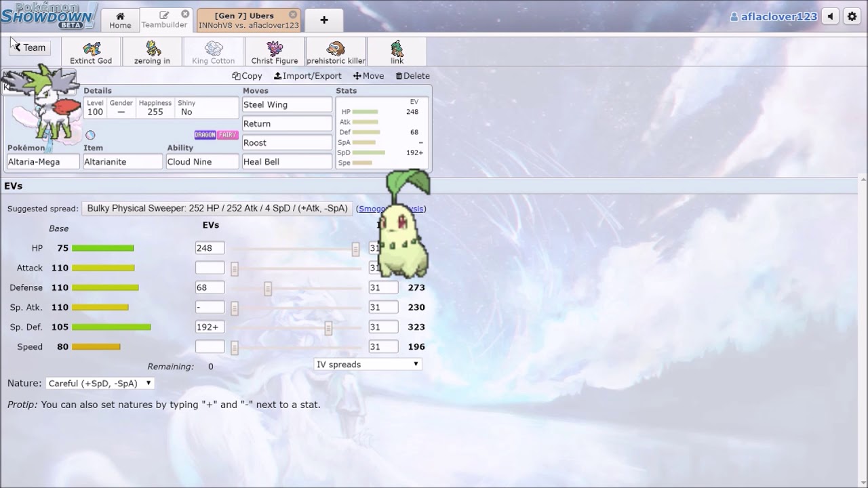Apply the Bulky Physical Sweeper suggested spread

point(217,209)
